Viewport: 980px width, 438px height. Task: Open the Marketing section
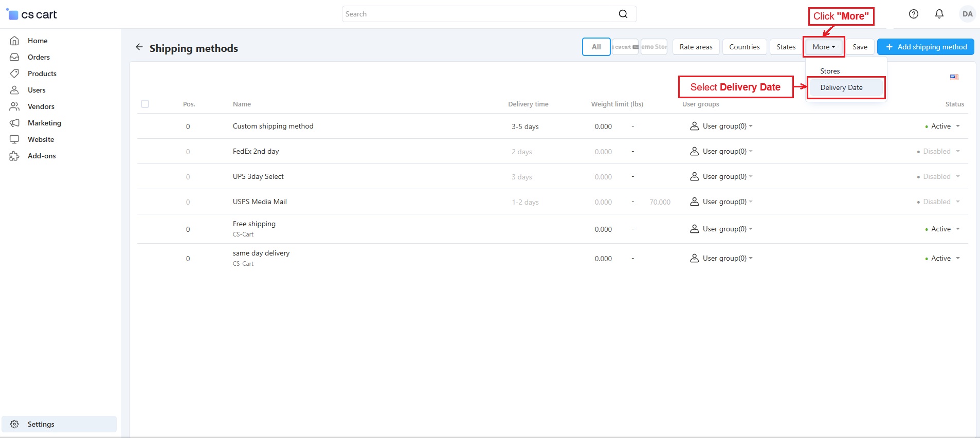[x=44, y=123]
